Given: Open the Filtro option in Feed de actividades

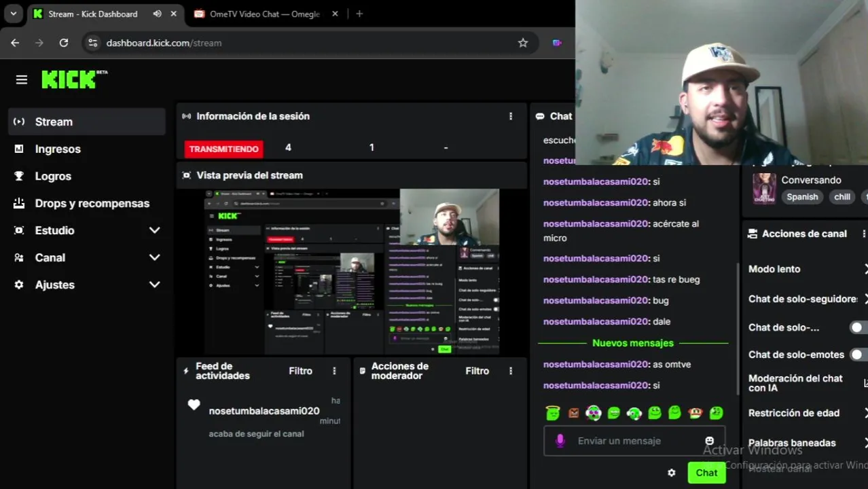Looking at the screenshot, I should pos(300,371).
